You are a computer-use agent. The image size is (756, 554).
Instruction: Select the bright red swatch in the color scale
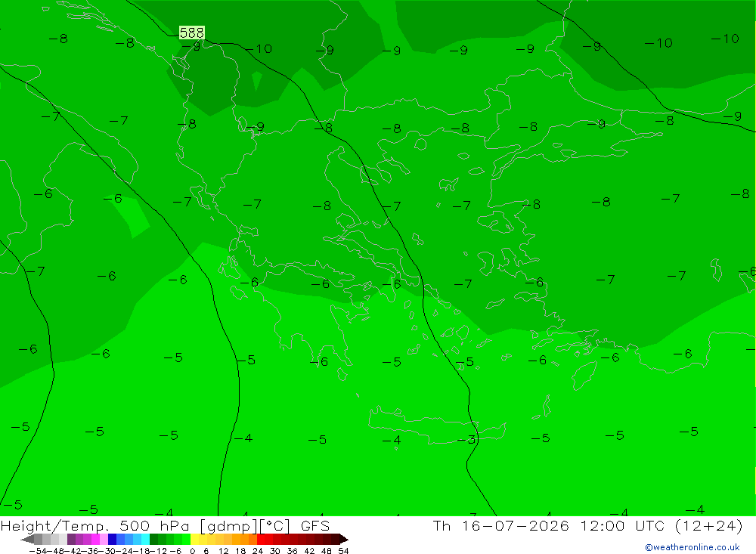(261, 539)
